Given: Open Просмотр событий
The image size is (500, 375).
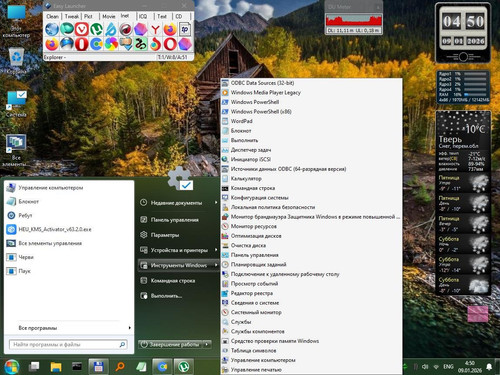Looking at the screenshot, I should pyautogui.click(x=311, y=284).
